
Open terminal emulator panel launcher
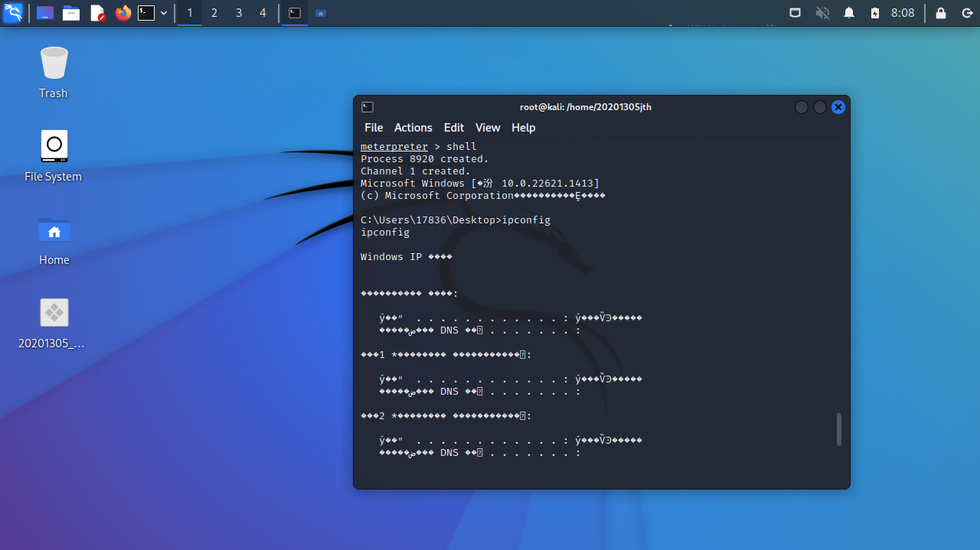tap(146, 13)
